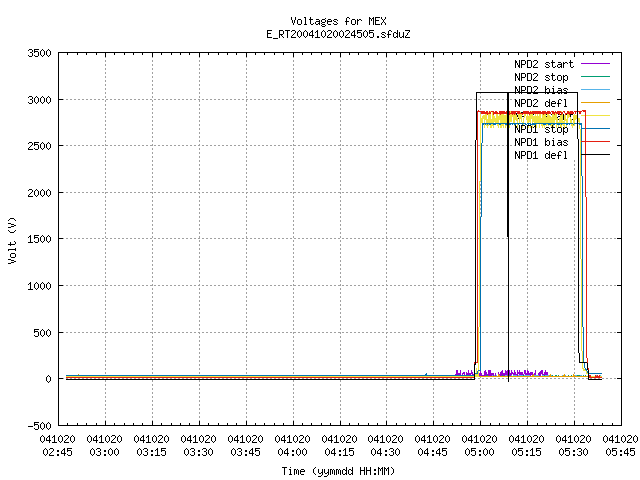Click the red line sample beside NPD1 bias
This screenshot has height=480, width=640.
click(x=596, y=142)
